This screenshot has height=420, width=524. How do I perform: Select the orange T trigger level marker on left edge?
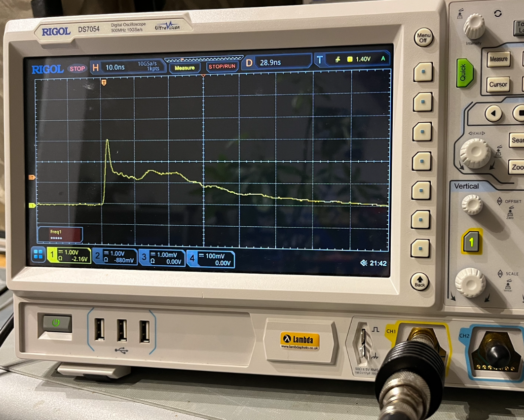(32, 177)
